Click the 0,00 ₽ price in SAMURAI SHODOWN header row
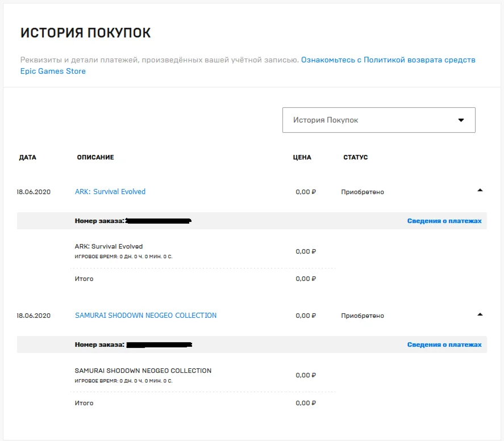The width and height of the screenshot is (504, 441). tap(306, 316)
